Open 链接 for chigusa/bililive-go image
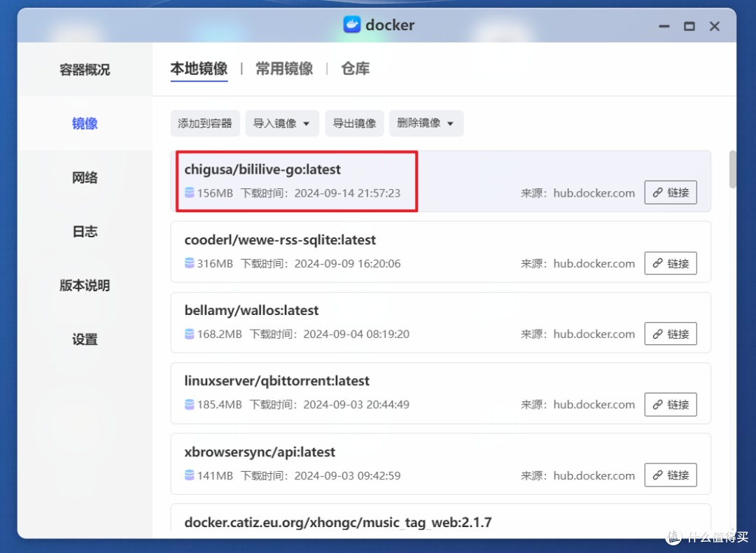 671,193
